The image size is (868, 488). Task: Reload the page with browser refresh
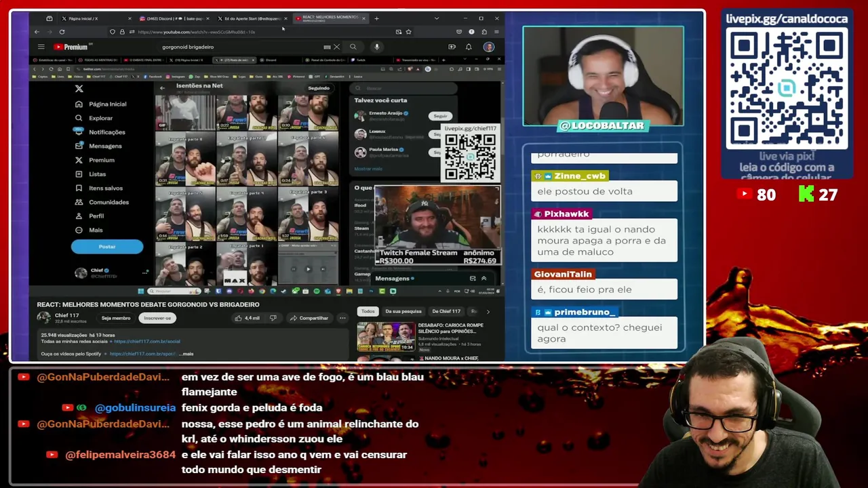point(62,32)
